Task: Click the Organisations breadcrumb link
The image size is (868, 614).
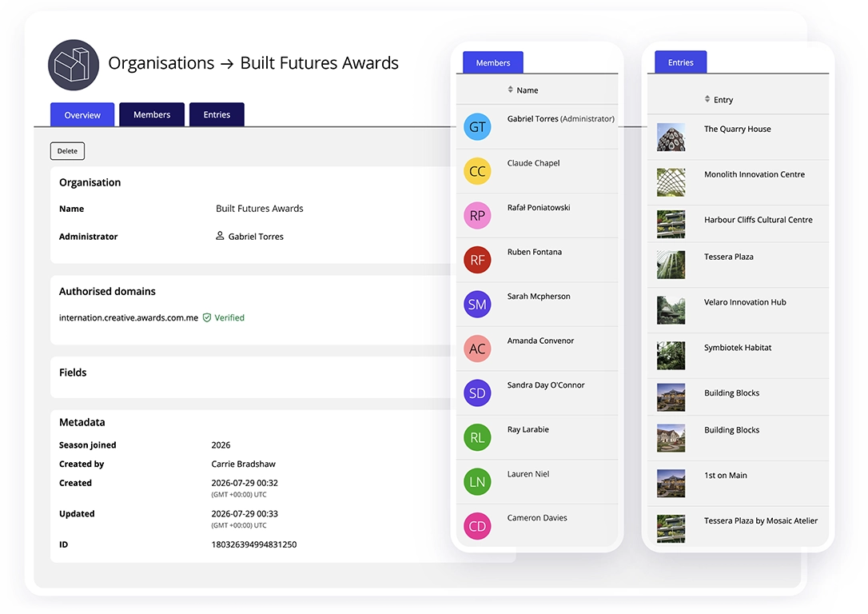Action: tap(161, 63)
